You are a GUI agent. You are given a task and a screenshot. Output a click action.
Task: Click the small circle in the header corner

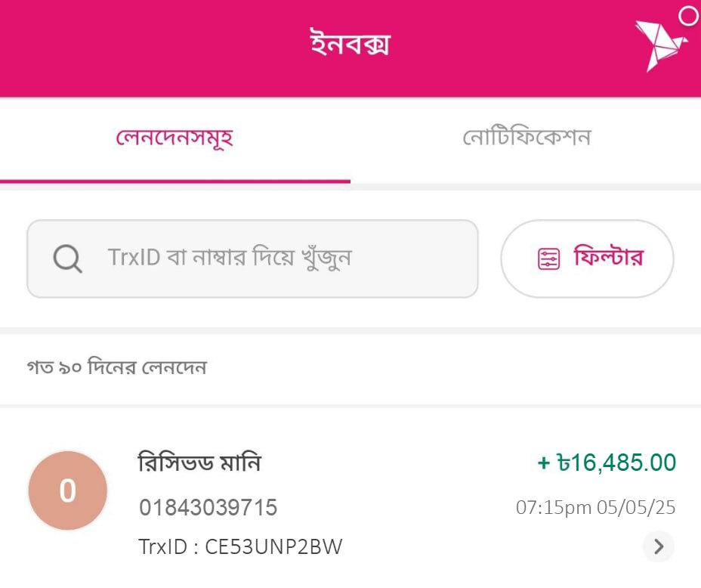coord(688,16)
